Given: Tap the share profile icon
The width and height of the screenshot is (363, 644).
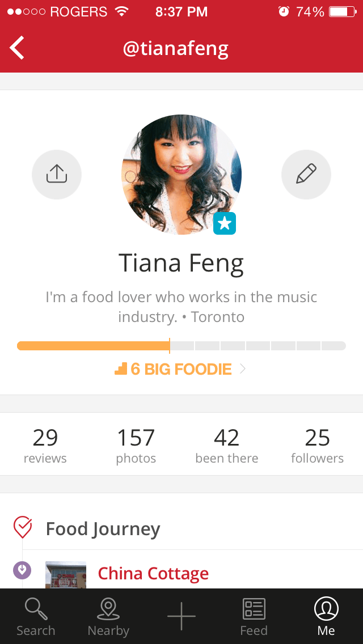Looking at the screenshot, I should click(x=57, y=175).
